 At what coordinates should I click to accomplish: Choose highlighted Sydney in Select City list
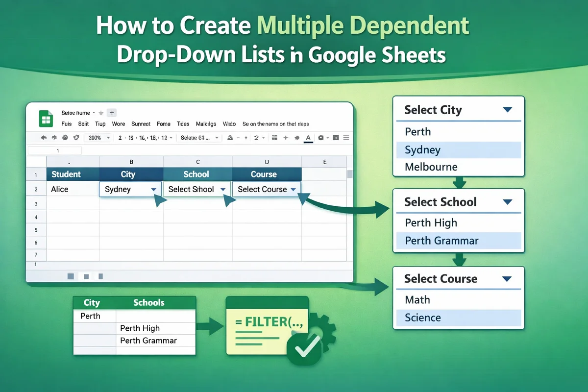(x=458, y=150)
